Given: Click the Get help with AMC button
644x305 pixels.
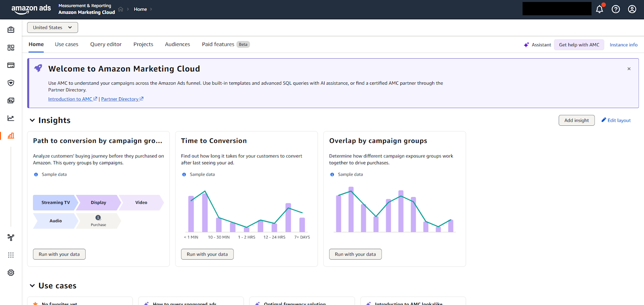Looking at the screenshot, I should [579, 45].
